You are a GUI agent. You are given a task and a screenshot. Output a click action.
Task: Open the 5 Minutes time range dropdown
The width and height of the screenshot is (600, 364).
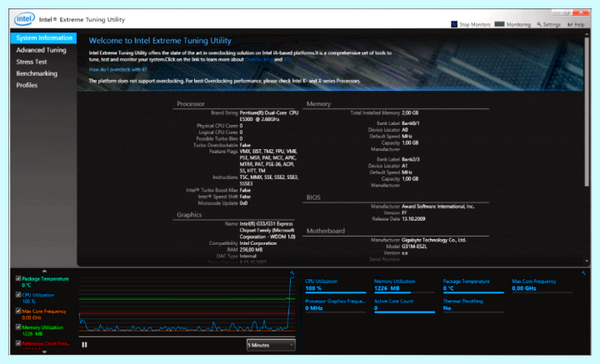(271, 345)
